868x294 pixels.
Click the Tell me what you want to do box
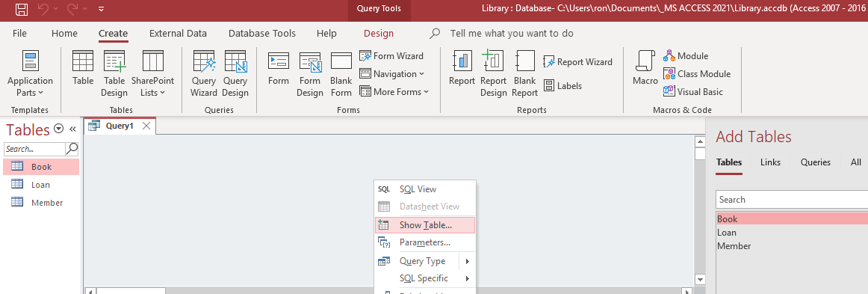tap(512, 33)
